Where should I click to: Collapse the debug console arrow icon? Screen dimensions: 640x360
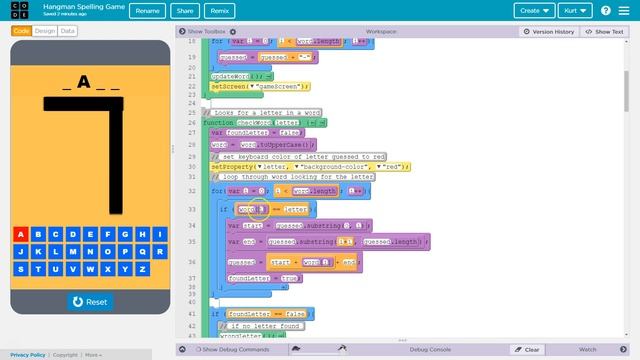[x=182, y=349]
